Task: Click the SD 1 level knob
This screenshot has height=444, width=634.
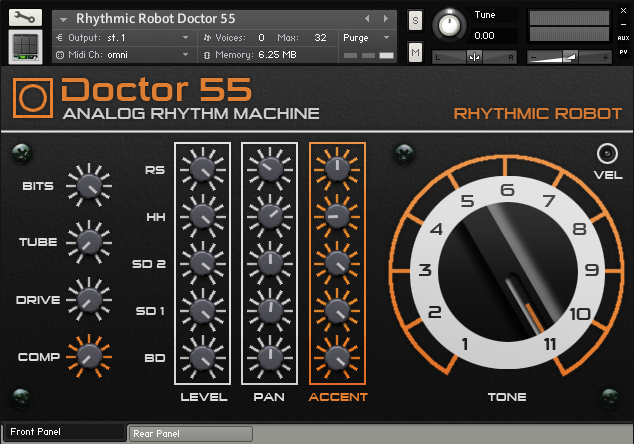Action: (x=202, y=311)
